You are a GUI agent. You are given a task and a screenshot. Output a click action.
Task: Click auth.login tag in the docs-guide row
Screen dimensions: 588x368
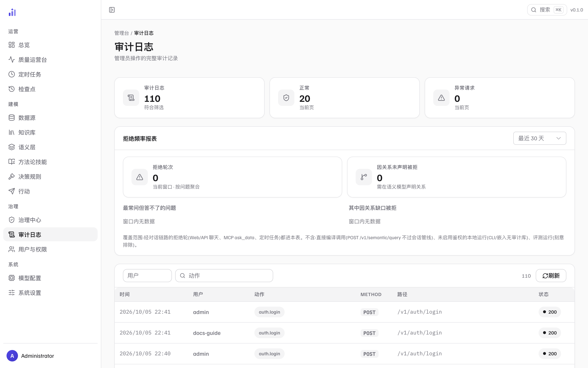(269, 333)
